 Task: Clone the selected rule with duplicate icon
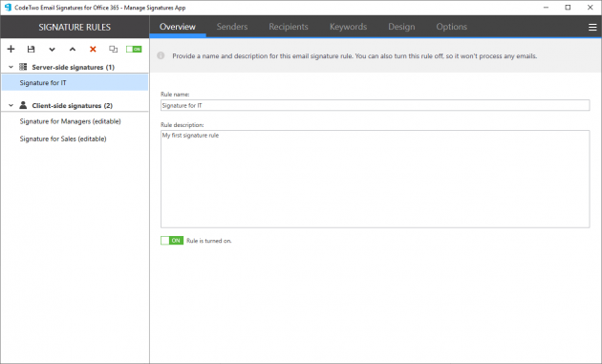tap(113, 49)
